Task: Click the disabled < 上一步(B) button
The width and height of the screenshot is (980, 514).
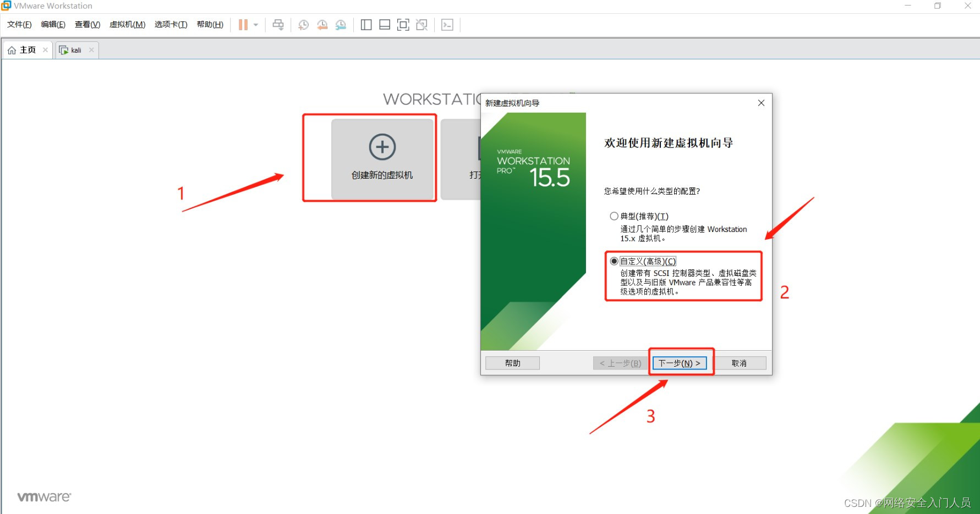Action: tap(620, 363)
